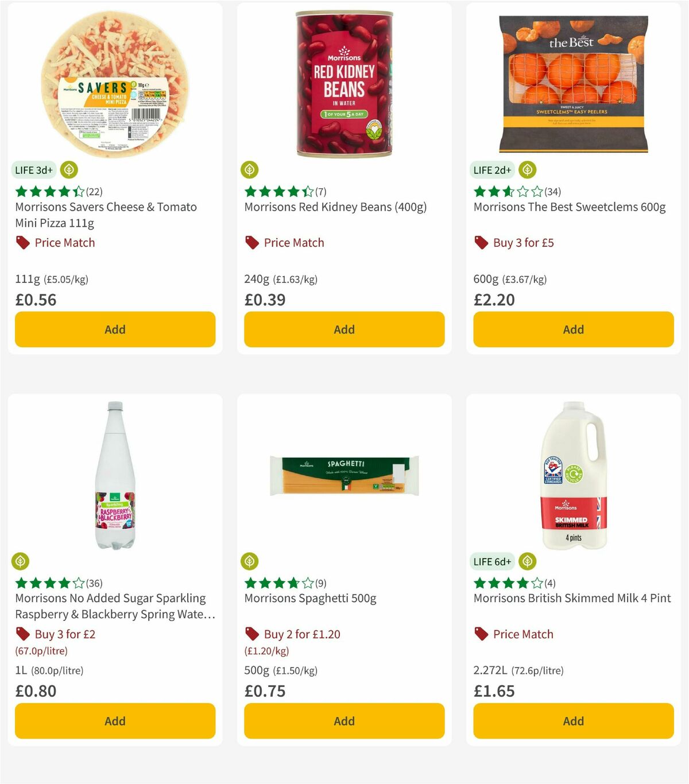Viewport: 689px width, 784px height.
Task: Click the leaf icon on sparkling water card
Action: (x=20, y=561)
